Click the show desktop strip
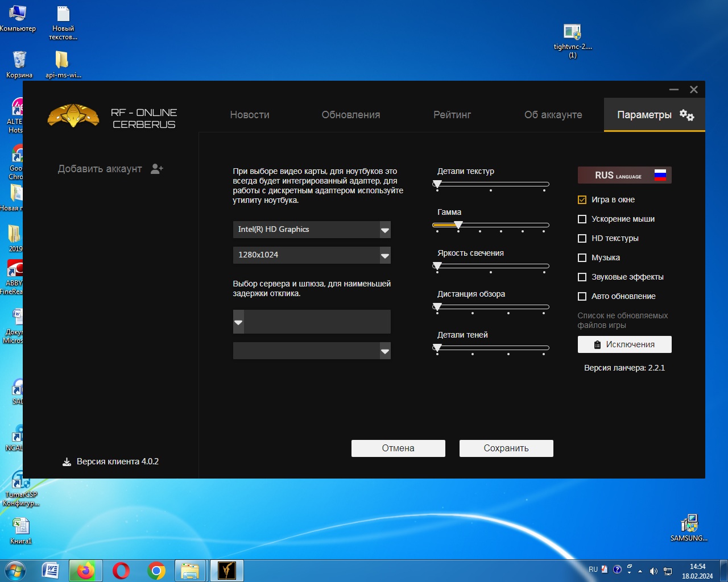Viewport: 728px width, 582px height. [723, 571]
